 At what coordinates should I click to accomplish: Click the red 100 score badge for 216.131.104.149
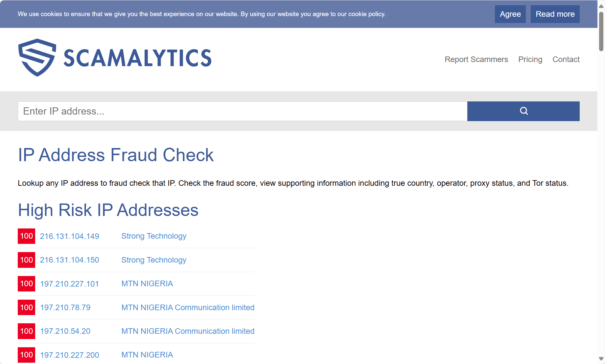[26, 236]
